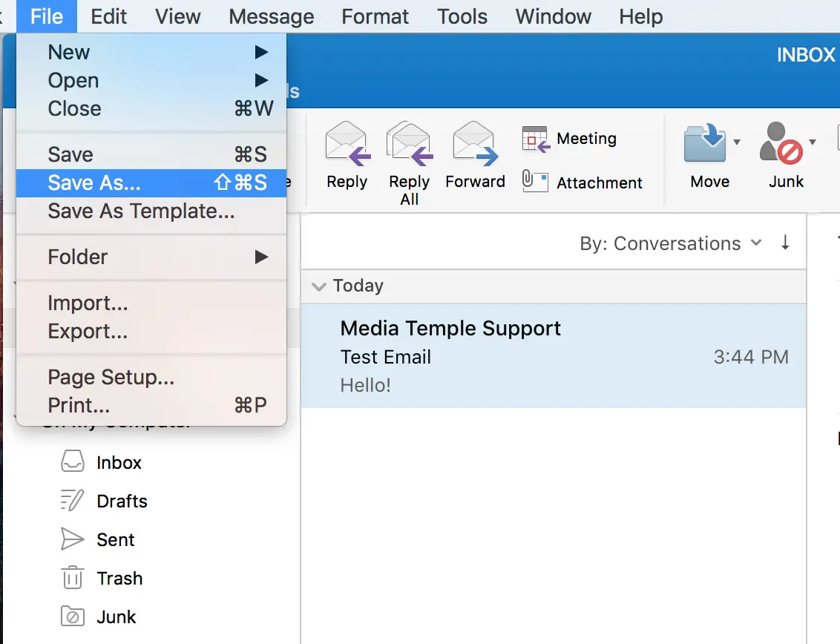Toggle the sort order arrow

point(785,243)
